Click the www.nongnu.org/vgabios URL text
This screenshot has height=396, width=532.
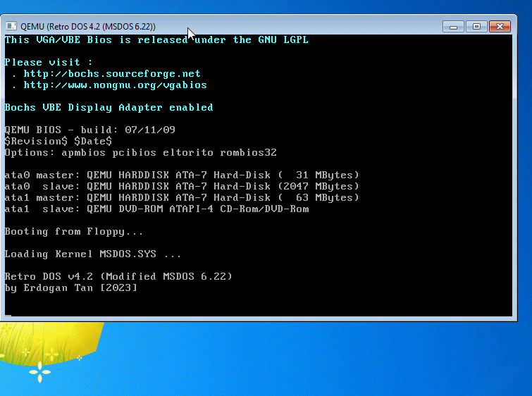coord(115,85)
